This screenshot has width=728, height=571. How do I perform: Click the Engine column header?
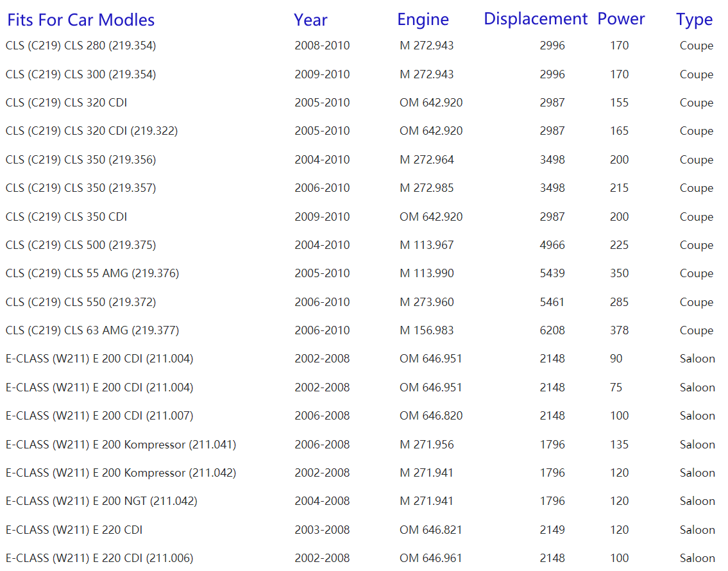pyautogui.click(x=423, y=20)
